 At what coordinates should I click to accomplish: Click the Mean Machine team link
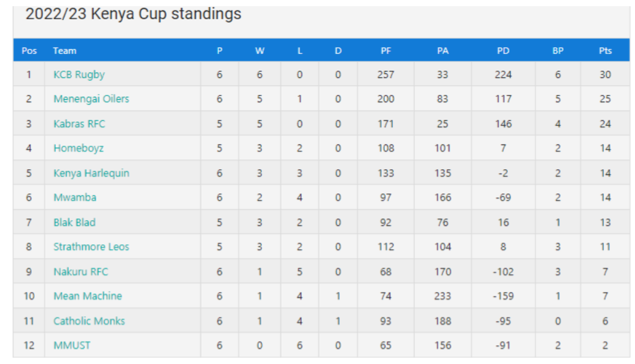(x=88, y=296)
